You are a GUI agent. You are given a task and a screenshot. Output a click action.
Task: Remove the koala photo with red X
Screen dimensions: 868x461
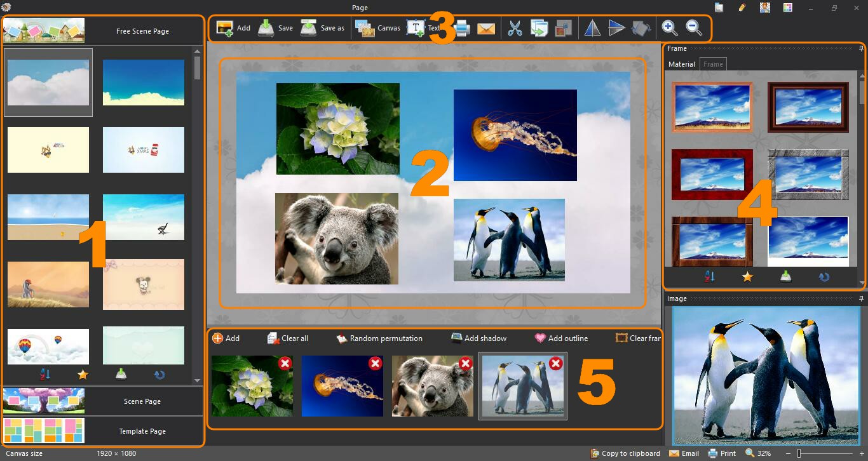point(466,363)
